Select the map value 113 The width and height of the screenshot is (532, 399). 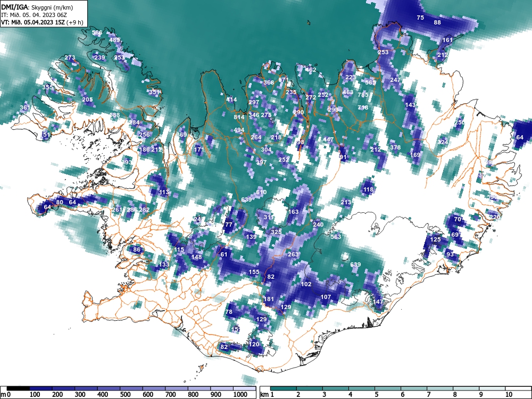coord(164,193)
